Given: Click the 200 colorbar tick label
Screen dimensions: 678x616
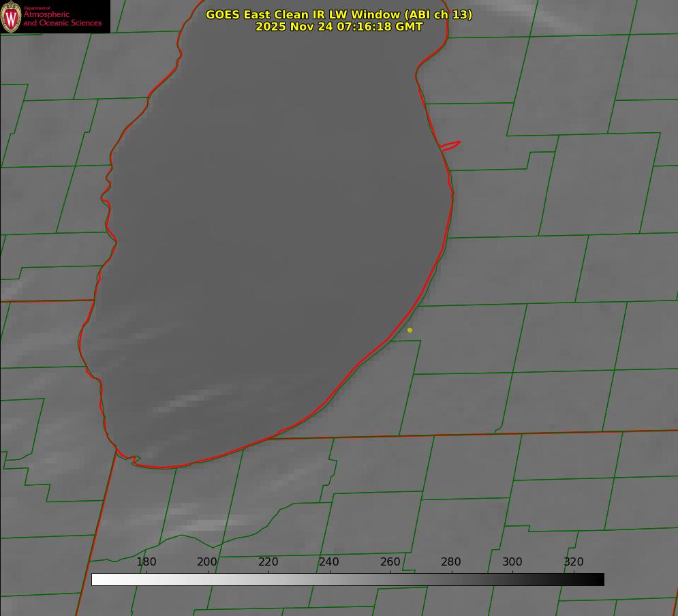Looking at the screenshot, I should point(207,562).
